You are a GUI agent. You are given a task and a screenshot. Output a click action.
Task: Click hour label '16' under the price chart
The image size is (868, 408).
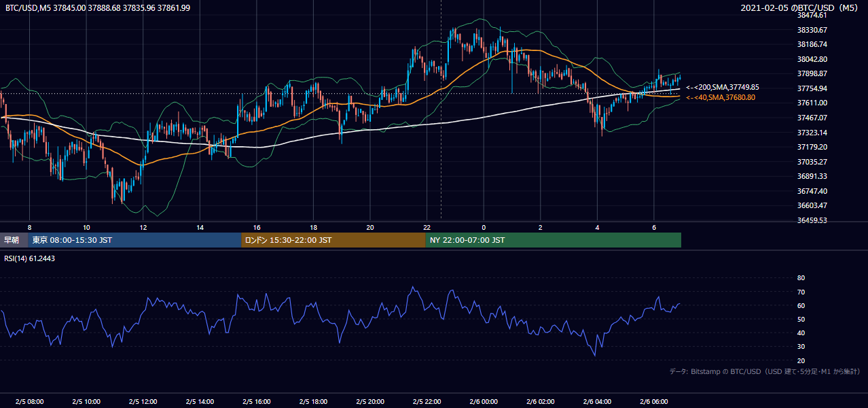[257, 227]
